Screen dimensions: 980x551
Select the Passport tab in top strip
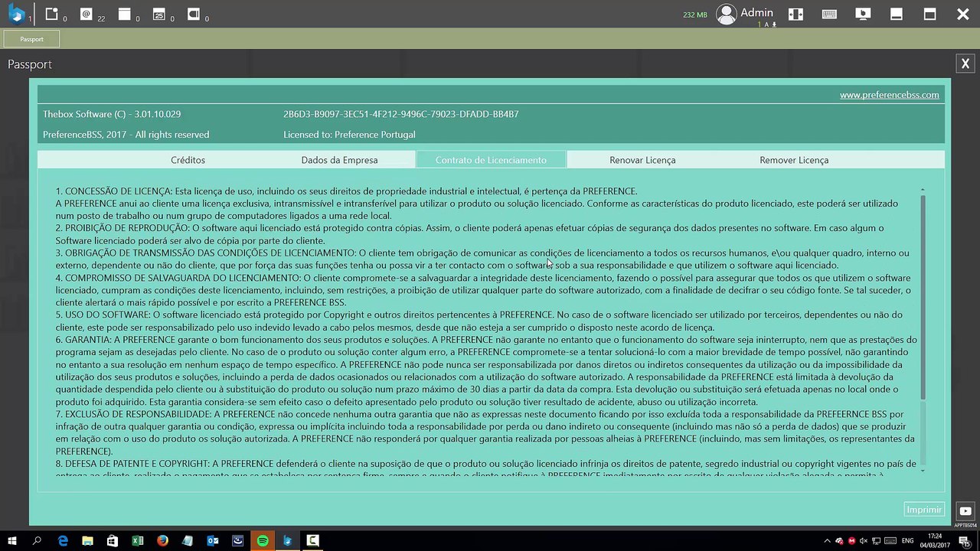tap(31, 39)
